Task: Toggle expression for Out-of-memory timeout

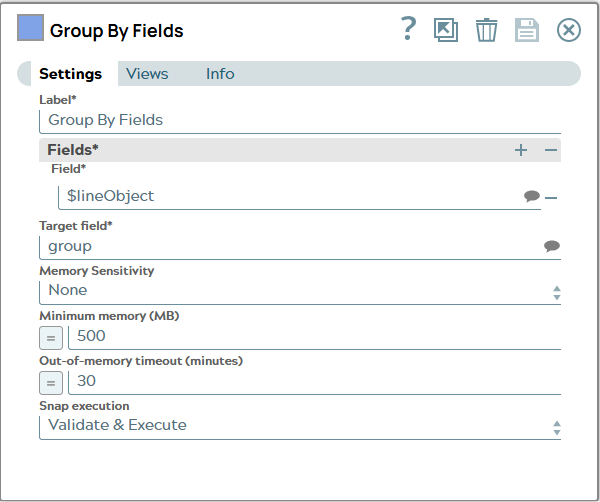Action: pyautogui.click(x=51, y=383)
